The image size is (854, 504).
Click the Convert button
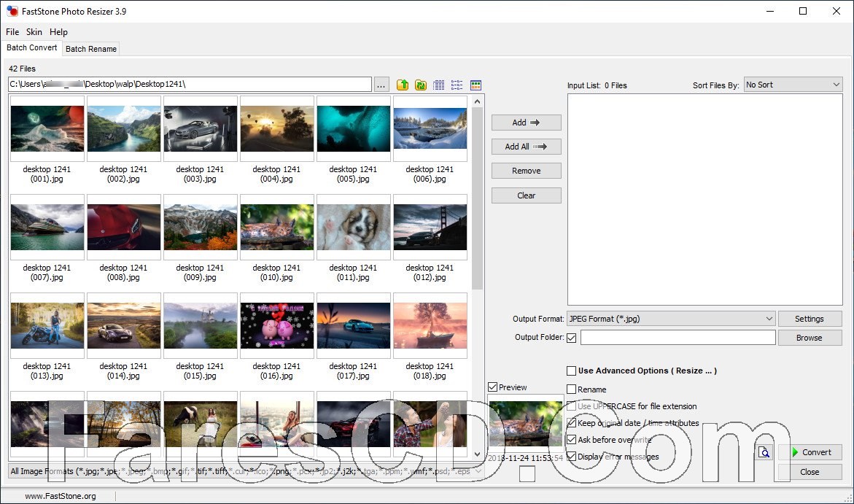(x=810, y=452)
